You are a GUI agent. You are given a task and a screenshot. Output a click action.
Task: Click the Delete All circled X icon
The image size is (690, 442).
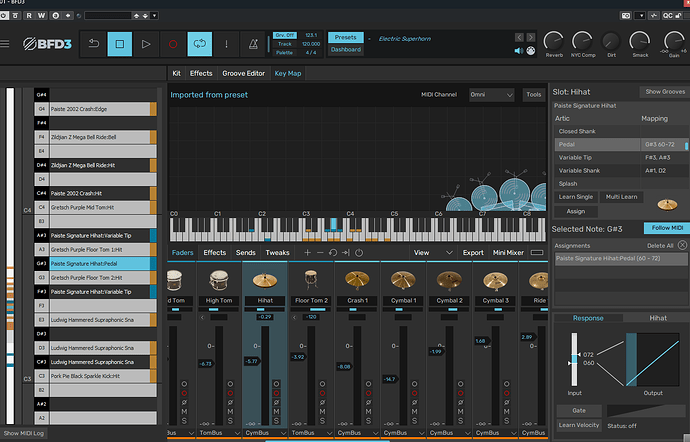point(682,245)
